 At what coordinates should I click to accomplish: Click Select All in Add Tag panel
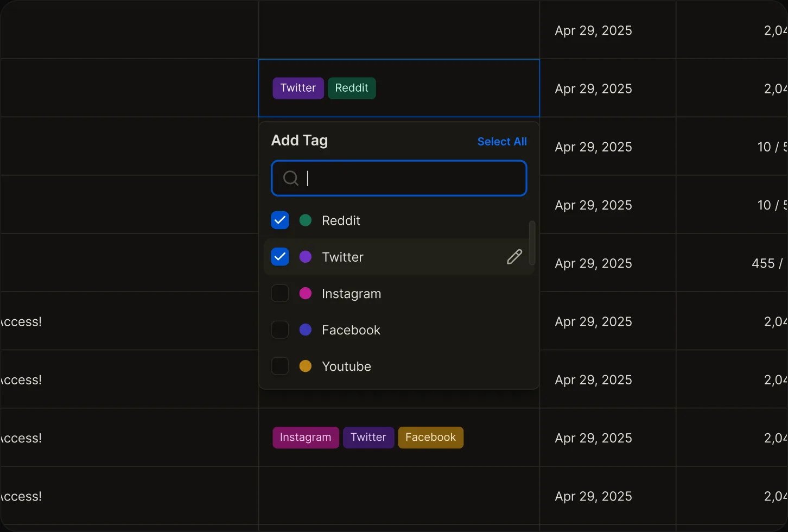[502, 142]
